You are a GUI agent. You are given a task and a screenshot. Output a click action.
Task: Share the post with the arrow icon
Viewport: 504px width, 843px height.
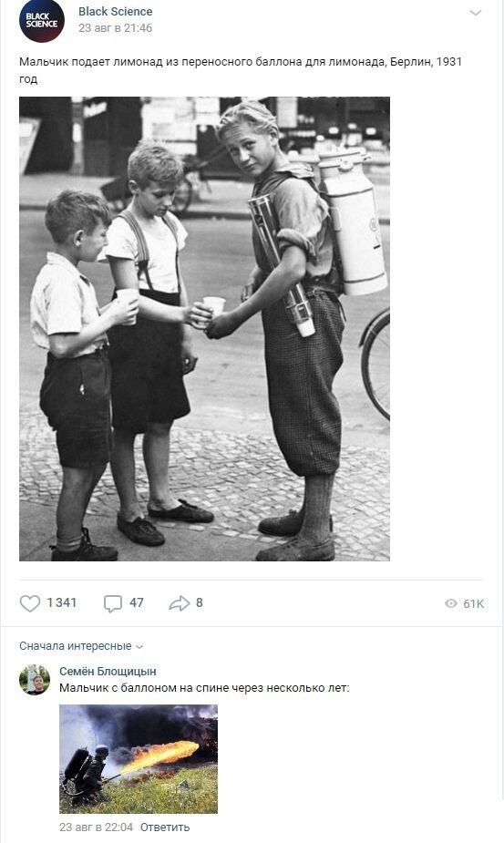pyautogui.click(x=180, y=603)
